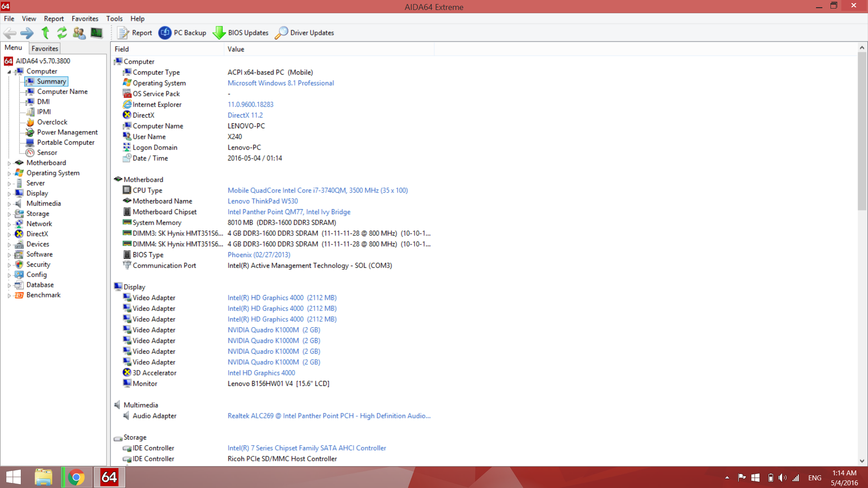
Task: Click the green Refresh arrows toolbar icon
Action: point(62,33)
